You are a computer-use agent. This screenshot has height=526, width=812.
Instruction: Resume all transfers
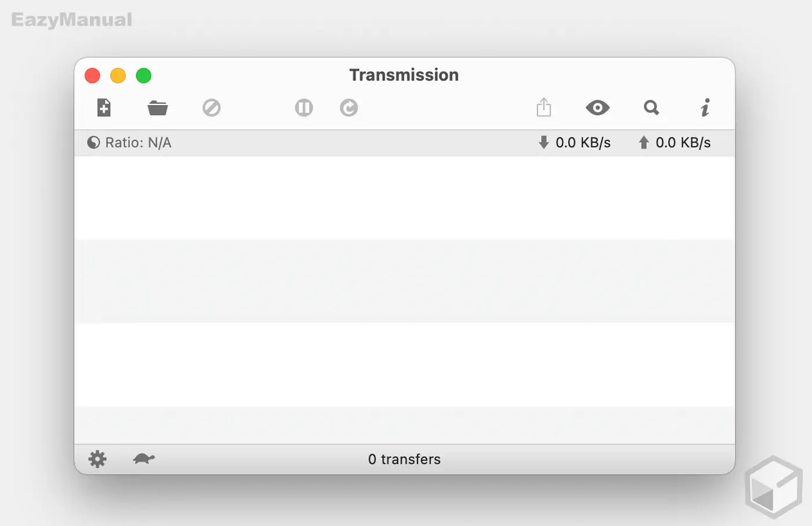tap(349, 108)
